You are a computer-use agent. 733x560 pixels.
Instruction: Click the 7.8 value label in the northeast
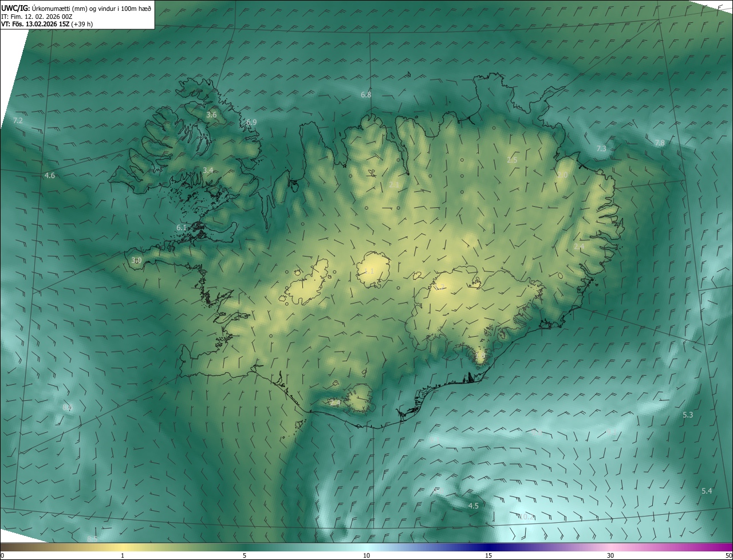tap(660, 143)
